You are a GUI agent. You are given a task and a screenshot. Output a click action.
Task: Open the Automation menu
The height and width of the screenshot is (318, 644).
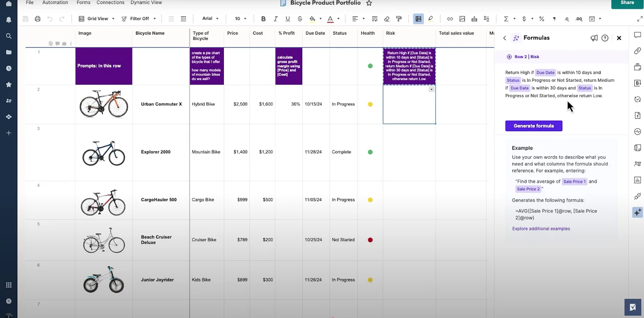click(x=55, y=2)
